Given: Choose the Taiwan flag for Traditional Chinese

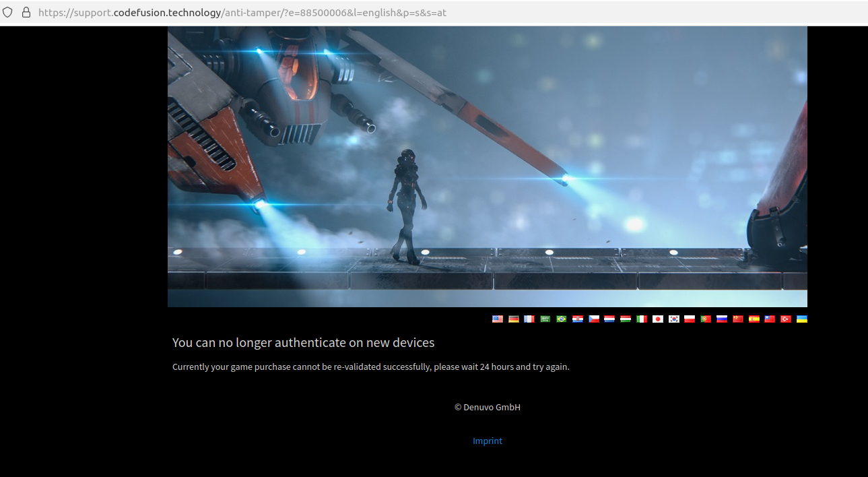Looking at the screenshot, I should pos(770,319).
